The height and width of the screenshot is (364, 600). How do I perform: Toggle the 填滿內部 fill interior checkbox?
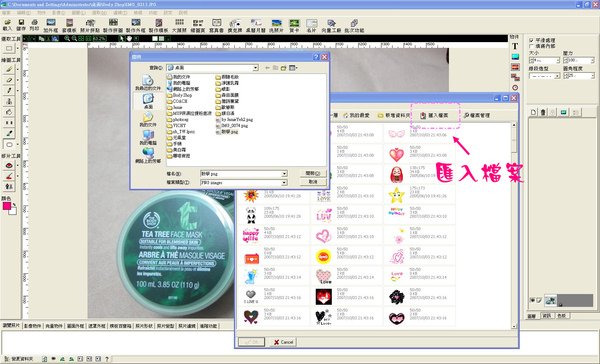click(532, 46)
